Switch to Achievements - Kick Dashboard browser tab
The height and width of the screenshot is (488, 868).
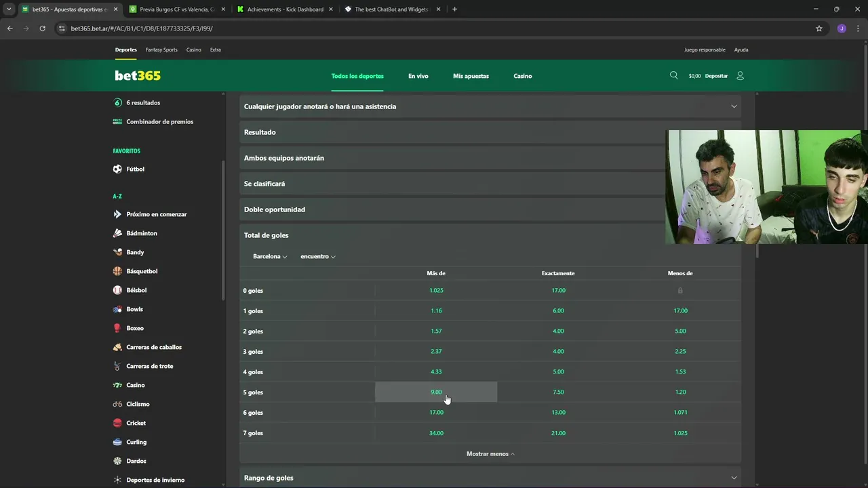point(285,9)
